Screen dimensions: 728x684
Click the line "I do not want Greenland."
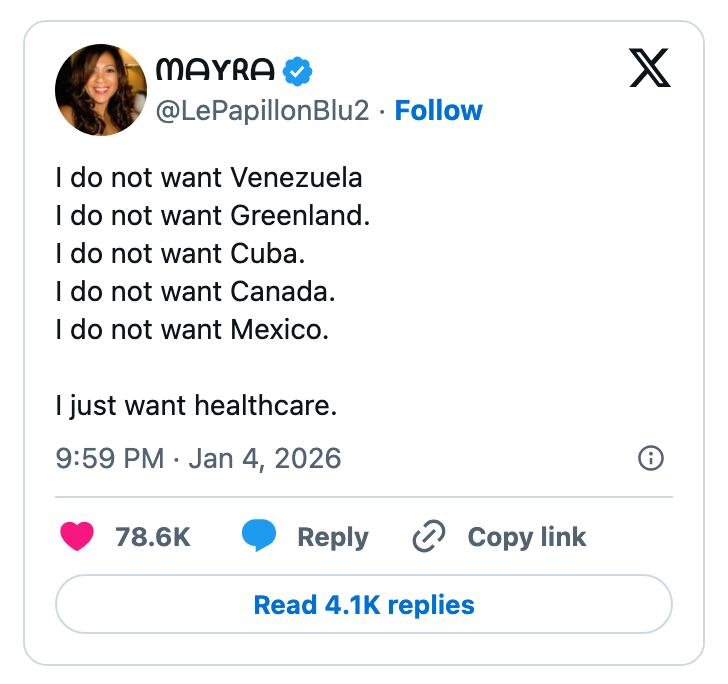[x=213, y=216]
